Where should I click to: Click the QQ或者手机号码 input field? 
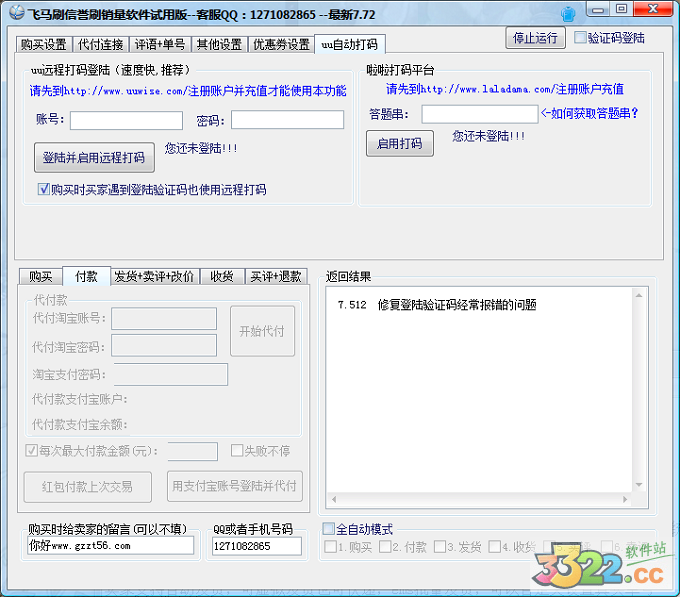click(x=257, y=546)
